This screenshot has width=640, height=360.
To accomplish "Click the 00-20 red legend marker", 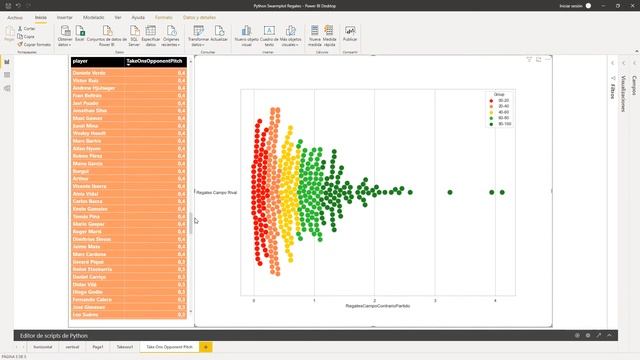I will tap(491, 100).
